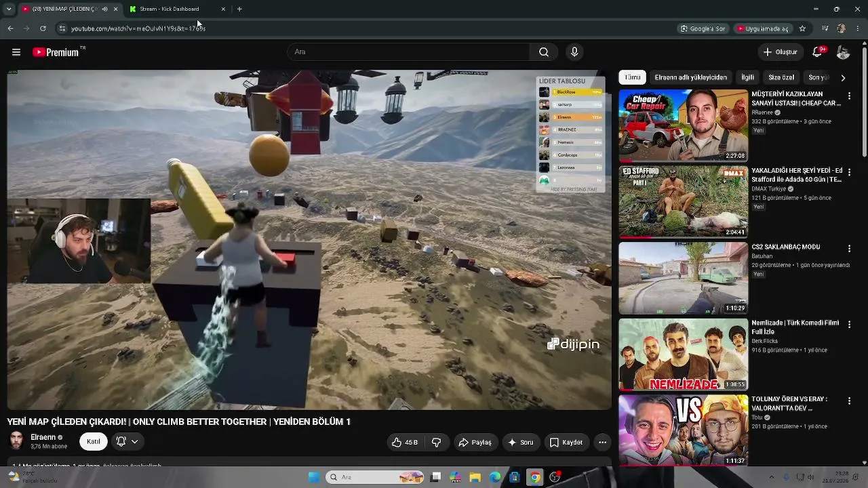Open the notification settings dropdown for Elraenn
868x488 pixels.
(x=127, y=441)
